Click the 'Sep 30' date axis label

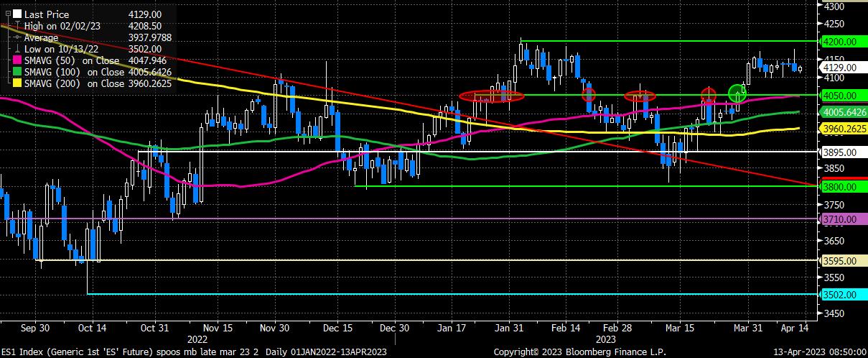pos(34,327)
